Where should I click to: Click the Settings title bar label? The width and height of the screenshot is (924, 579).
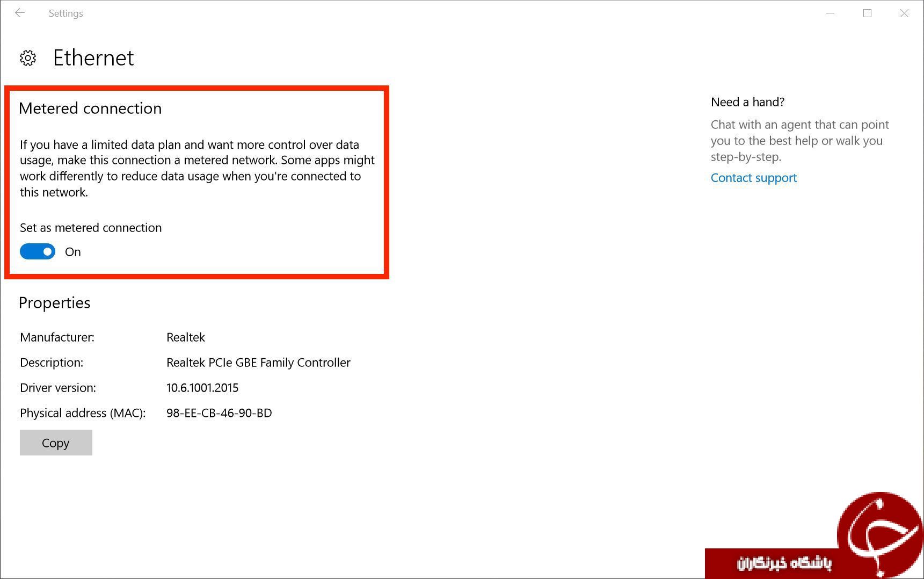(x=66, y=13)
